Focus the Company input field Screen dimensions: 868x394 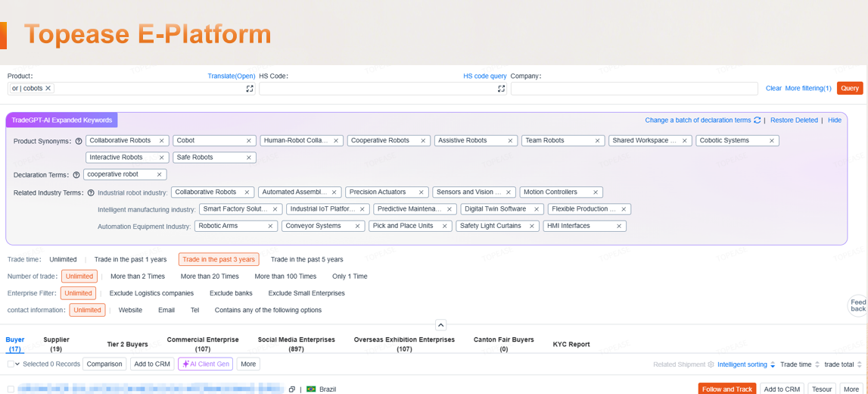[634, 89]
